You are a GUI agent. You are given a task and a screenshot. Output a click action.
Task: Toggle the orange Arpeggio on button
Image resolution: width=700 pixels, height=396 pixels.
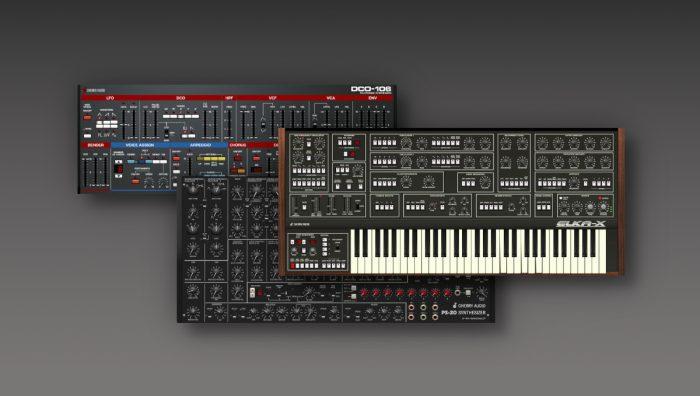(176, 158)
